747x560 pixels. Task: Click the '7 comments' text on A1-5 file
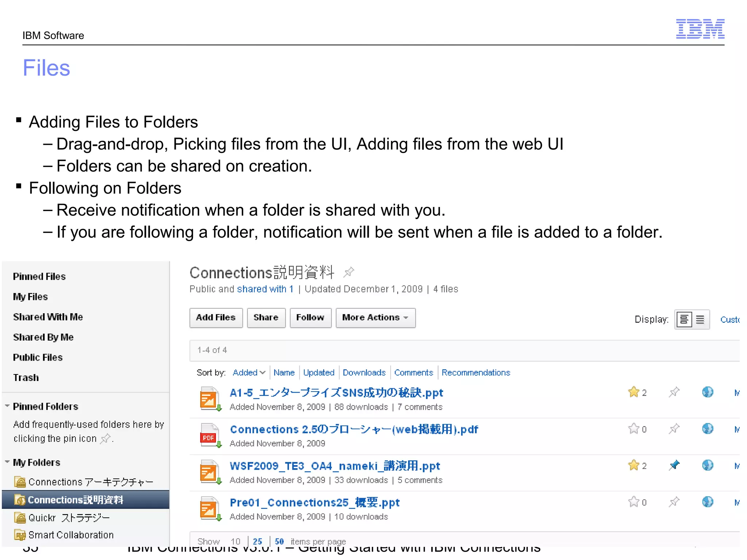(420, 407)
